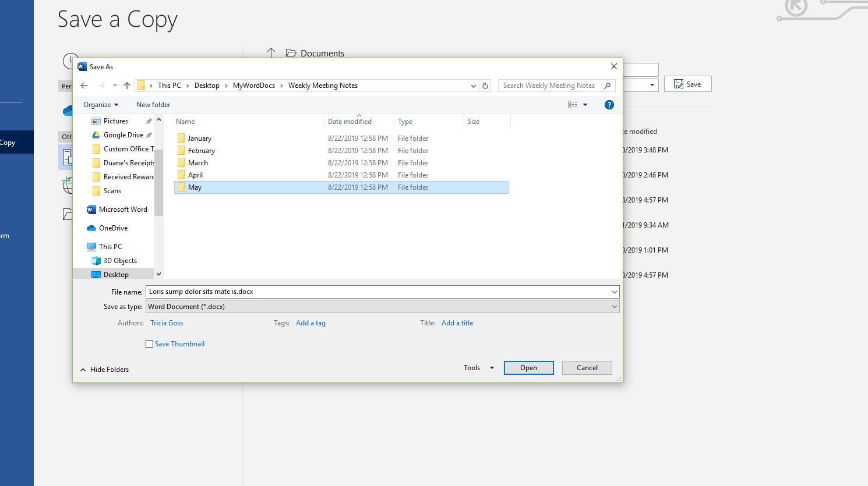Click This PC in the breadcrumb path
Image resolution: width=868 pixels, height=486 pixels.
(169, 86)
